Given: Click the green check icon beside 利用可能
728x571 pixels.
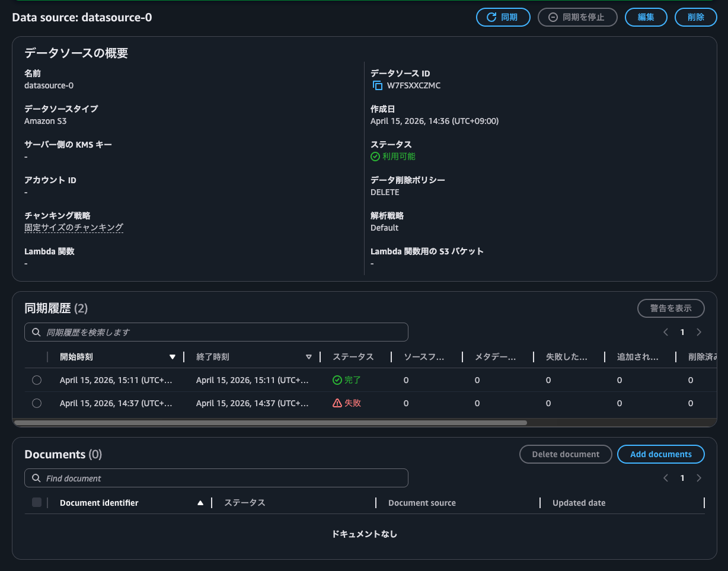Looking at the screenshot, I should point(375,157).
